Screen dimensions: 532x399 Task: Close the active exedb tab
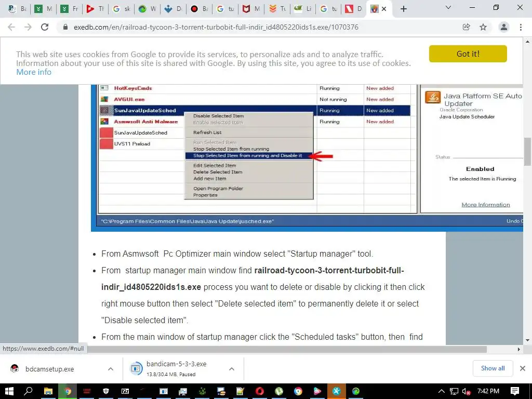point(384,9)
